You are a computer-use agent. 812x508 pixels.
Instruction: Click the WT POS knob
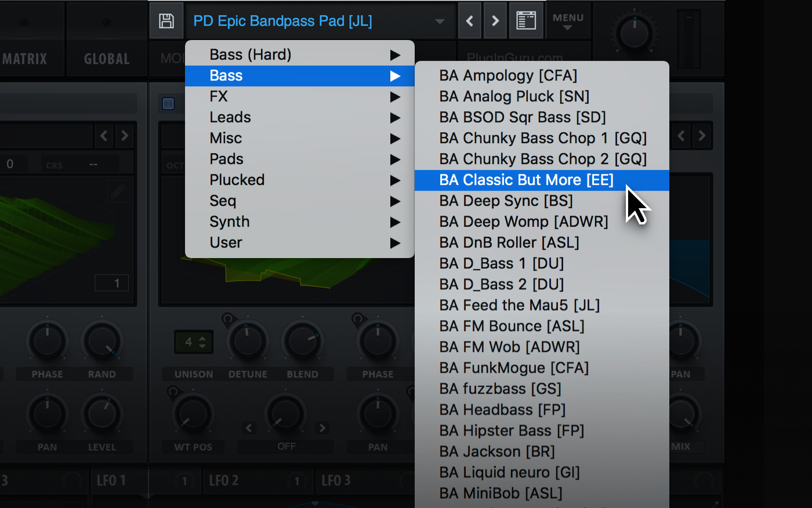pyautogui.click(x=193, y=414)
